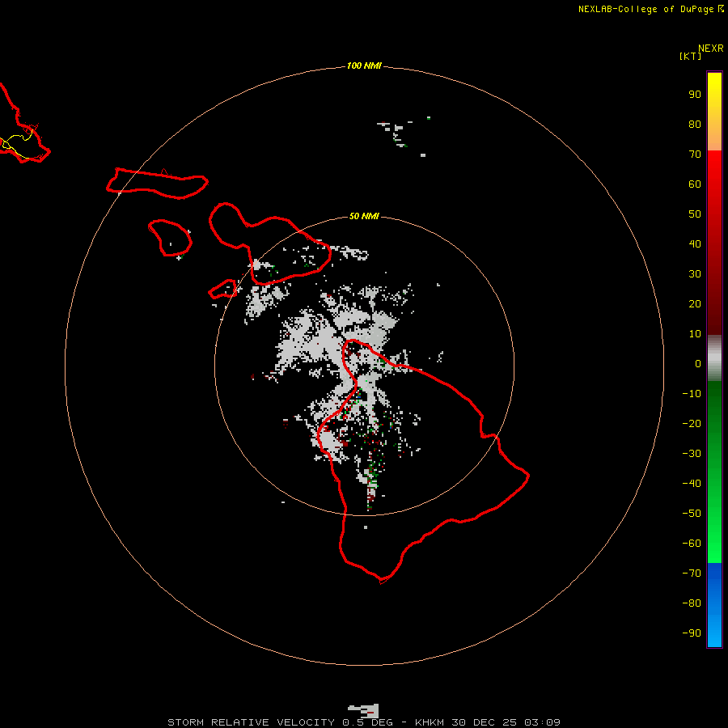Screen dimensions: 728x728
Task: Click the -40 knot value on color scale
Action: coord(692,484)
